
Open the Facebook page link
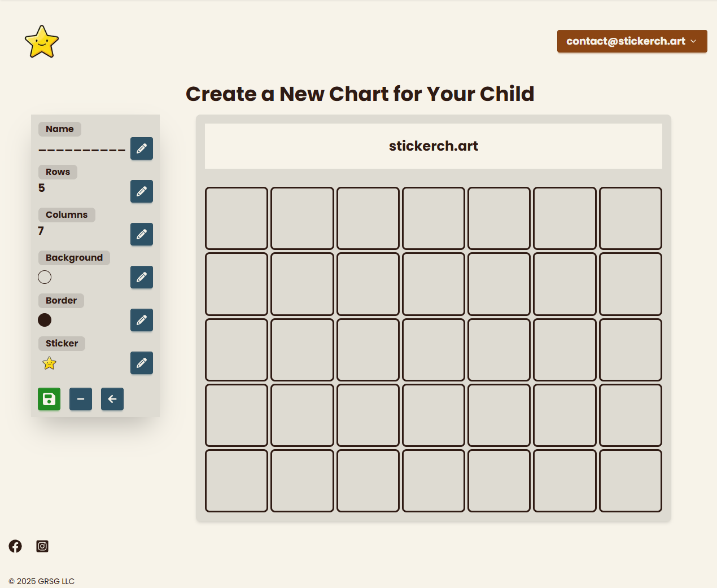click(15, 546)
